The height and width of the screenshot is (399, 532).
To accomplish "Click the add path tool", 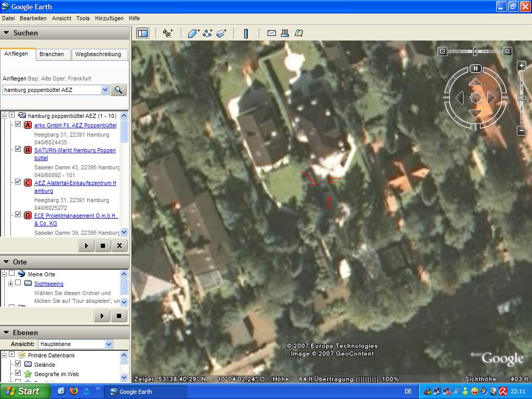I will 207,33.
